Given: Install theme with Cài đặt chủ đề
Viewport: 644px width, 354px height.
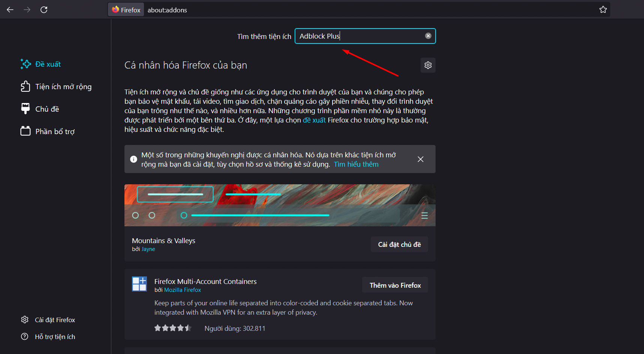Looking at the screenshot, I should click(399, 245).
